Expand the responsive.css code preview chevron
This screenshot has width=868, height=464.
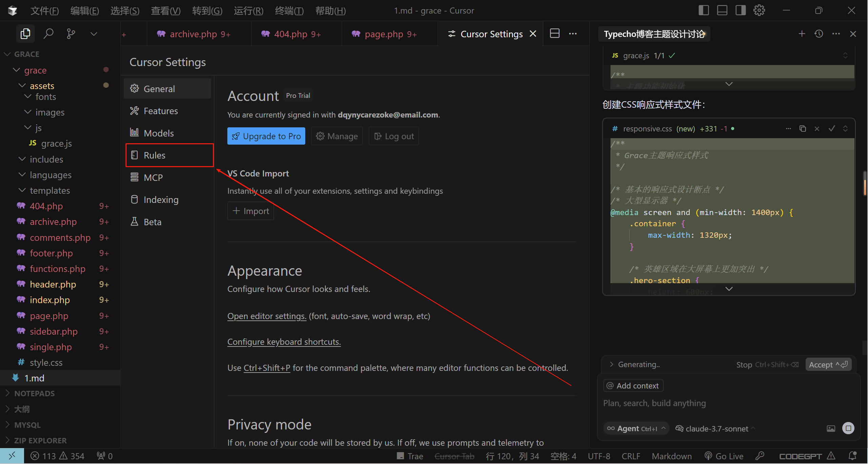tap(729, 289)
